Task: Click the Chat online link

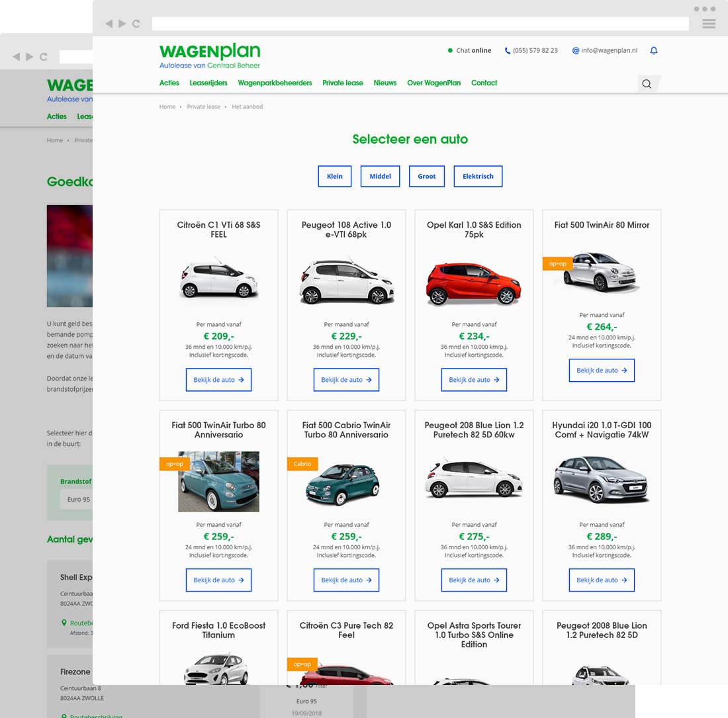Action: pos(473,50)
